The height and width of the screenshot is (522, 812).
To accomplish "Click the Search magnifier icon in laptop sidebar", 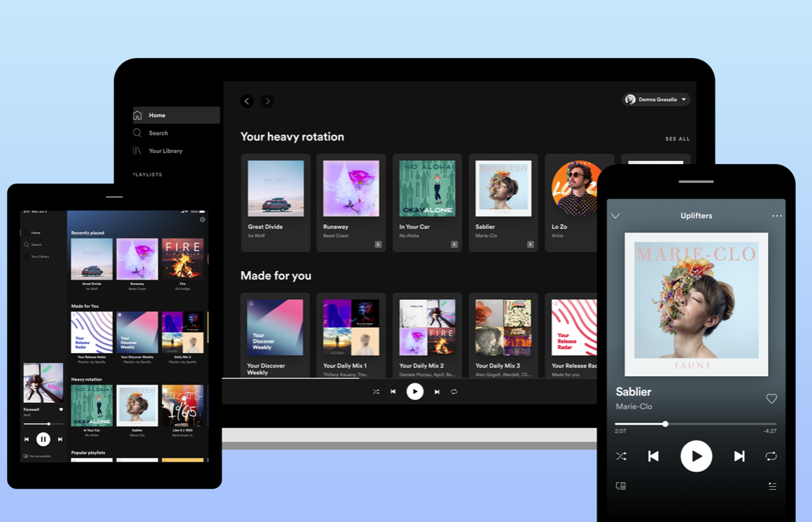I will tap(137, 132).
